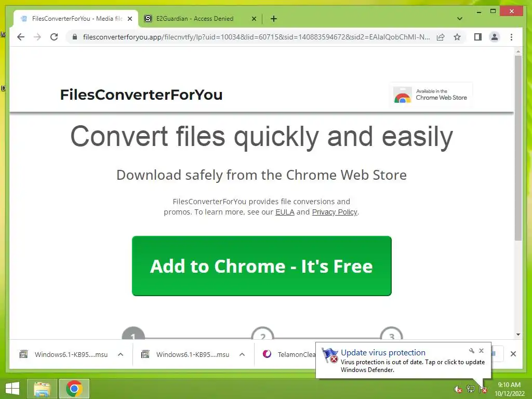View site security lock info
Image resolution: width=532 pixels, height=399 pixels.
[75, 37]
